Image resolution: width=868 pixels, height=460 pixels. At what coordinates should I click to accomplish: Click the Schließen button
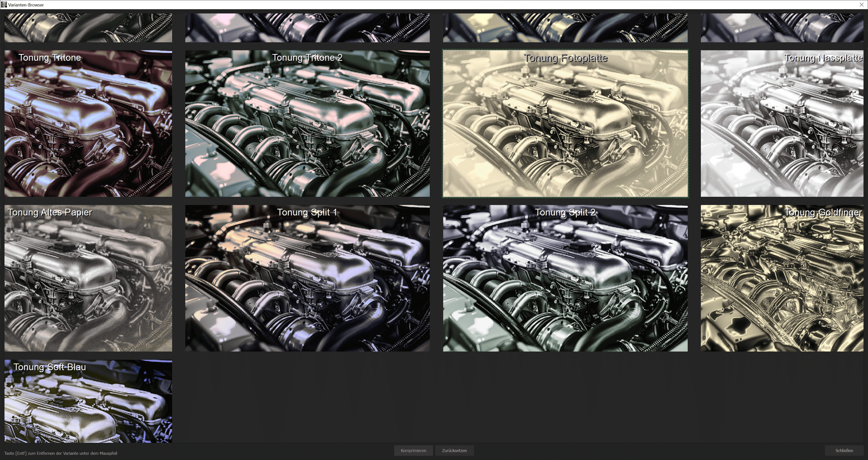click(844, 451)
